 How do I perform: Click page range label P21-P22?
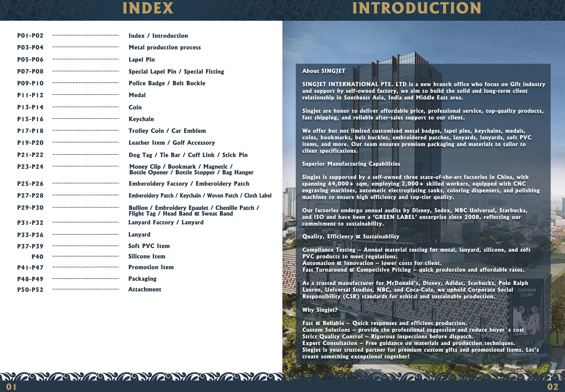pos(30,155)
